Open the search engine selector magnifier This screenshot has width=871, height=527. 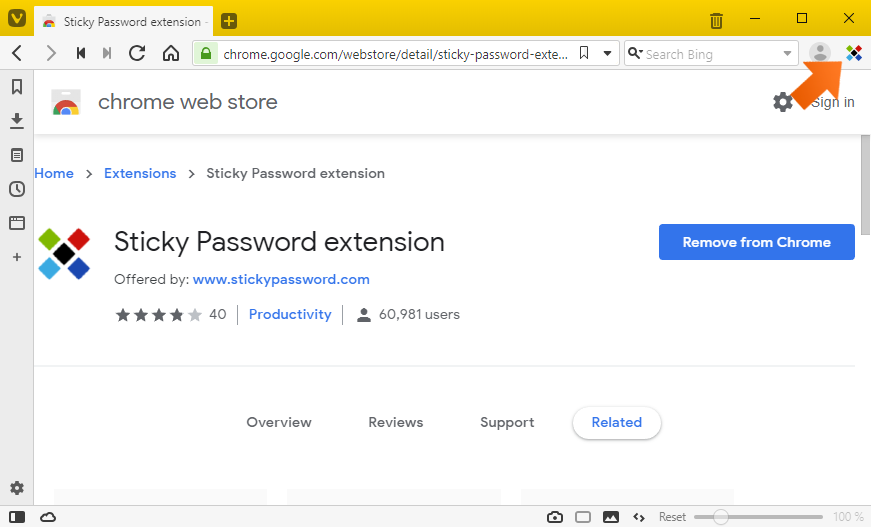click(635, 53)
